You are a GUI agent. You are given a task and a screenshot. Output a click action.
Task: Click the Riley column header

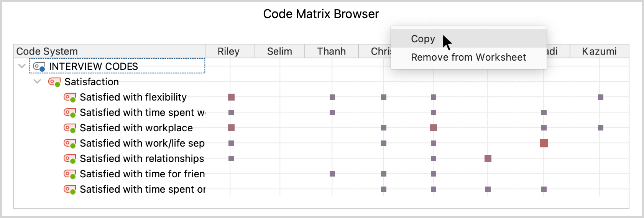pyautogui.click(x=228, y=51)
